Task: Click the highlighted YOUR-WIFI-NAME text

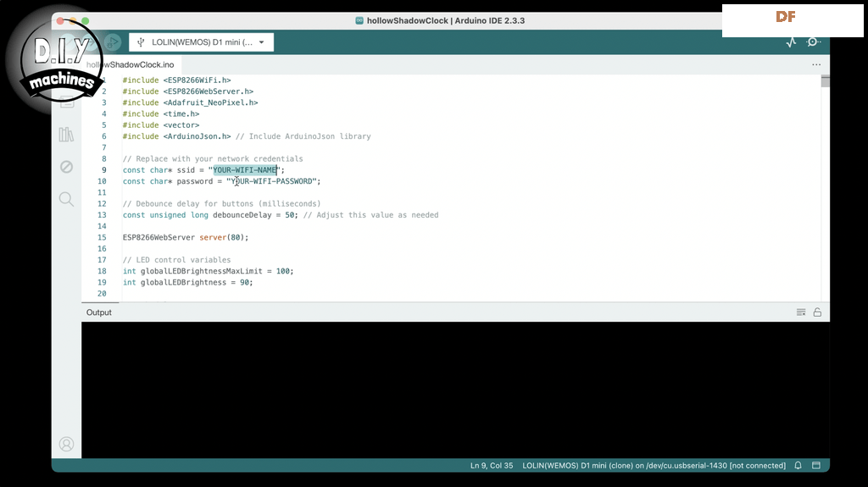Action: click(245, 170)
